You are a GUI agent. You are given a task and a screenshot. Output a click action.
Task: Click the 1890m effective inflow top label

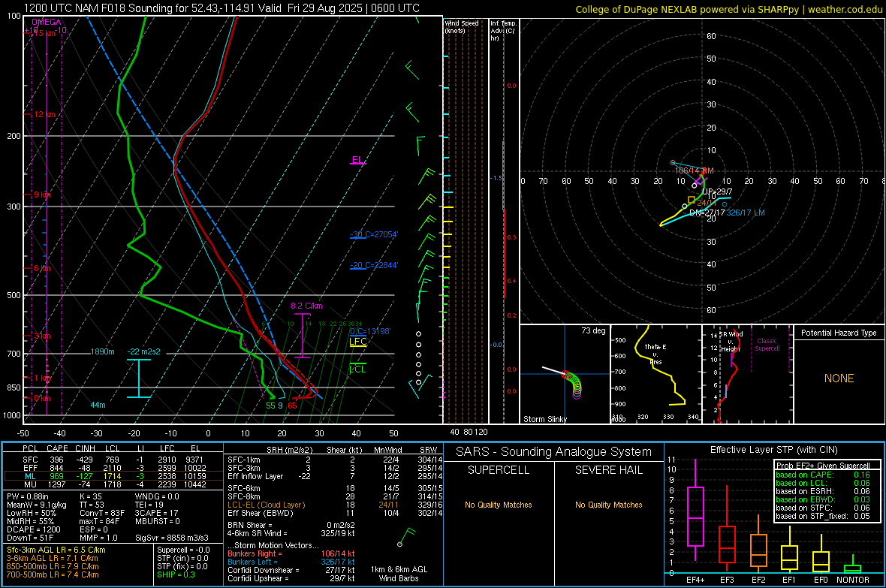pos(102,351)
